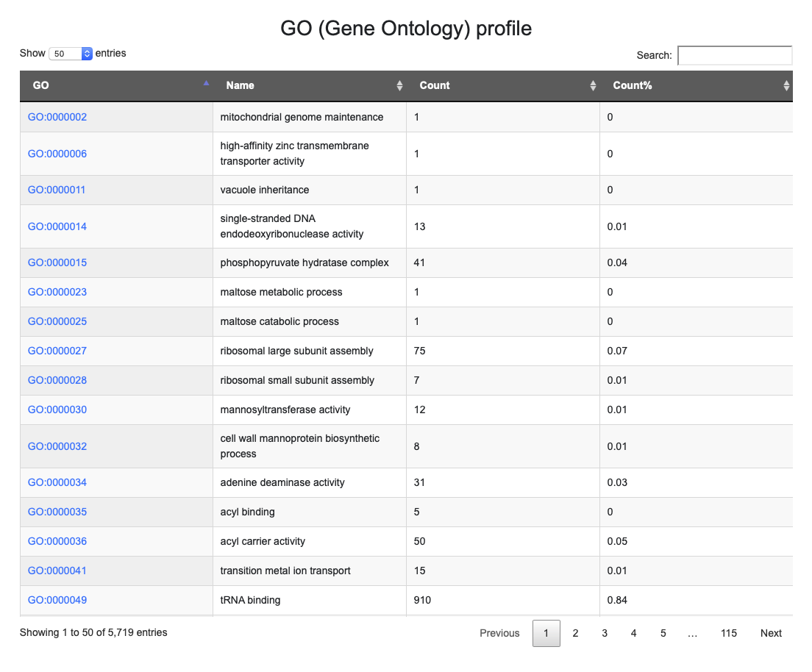This screenshot has width=812, height=672.
Task: Select page 5 in the pagination
Action: (x=663, y=633)
